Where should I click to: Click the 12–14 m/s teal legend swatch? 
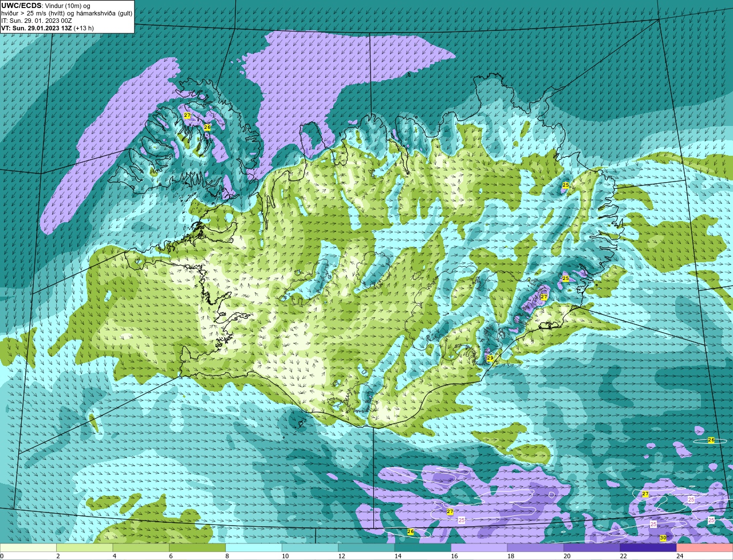coord(366,547)
